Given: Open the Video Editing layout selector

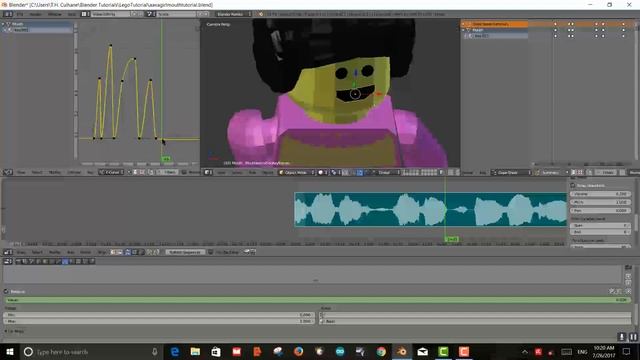Looking at the screenshot, I should [111, 14].
